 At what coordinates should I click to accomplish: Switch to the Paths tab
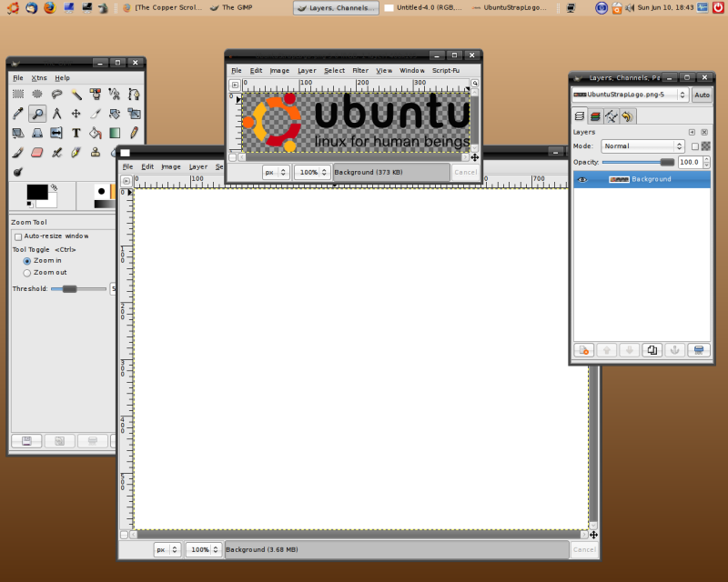coord(611,116)
